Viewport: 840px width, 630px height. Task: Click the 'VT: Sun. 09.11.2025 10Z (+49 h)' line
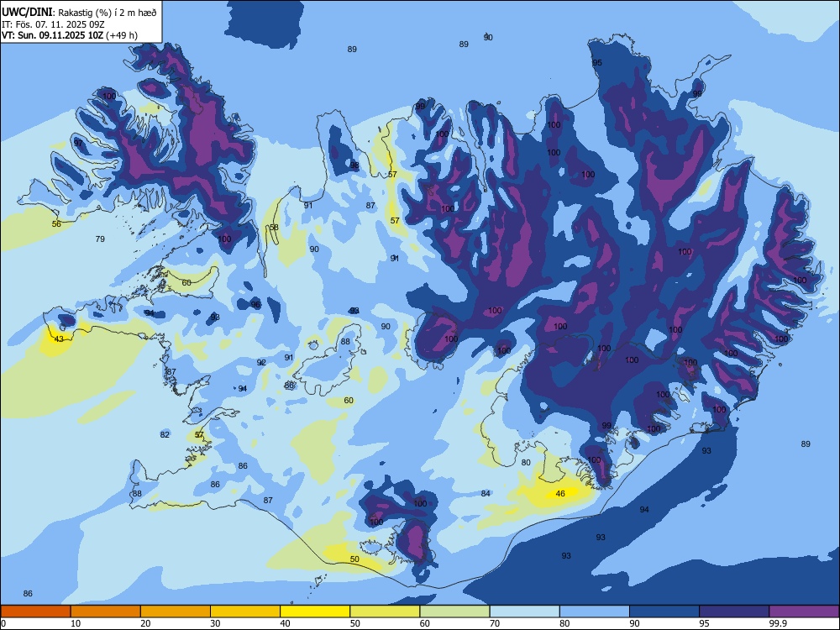(70, 35)
